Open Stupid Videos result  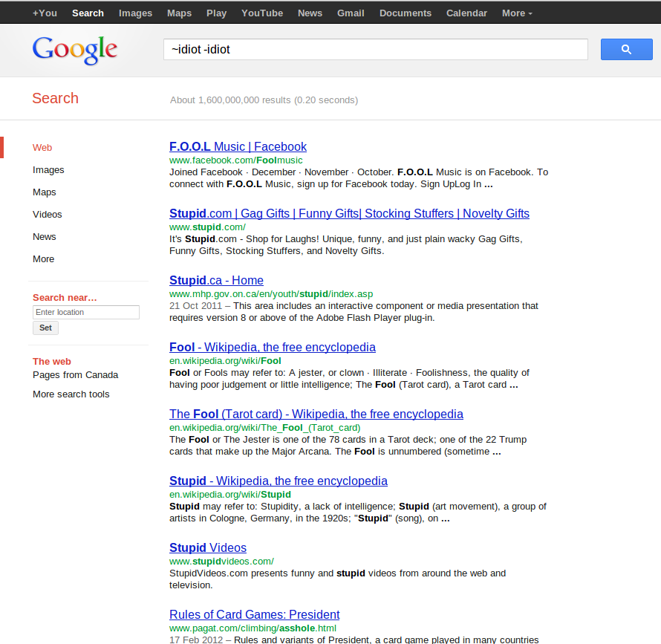(x=208, y=548)
